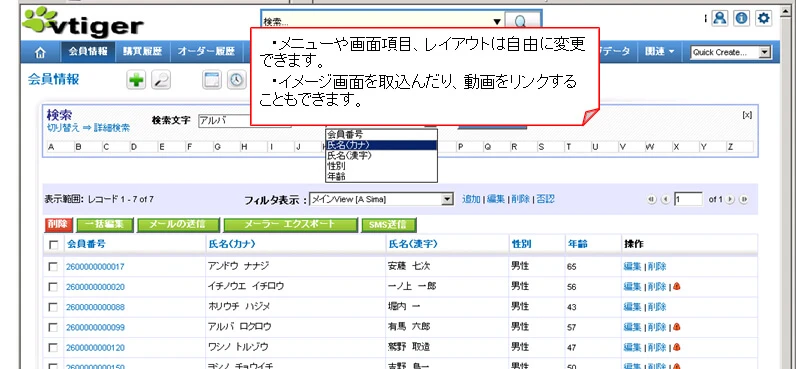Click the filter 追加 link
The height and width of the screenshot is (369, 796).
(x=471, y=199)
